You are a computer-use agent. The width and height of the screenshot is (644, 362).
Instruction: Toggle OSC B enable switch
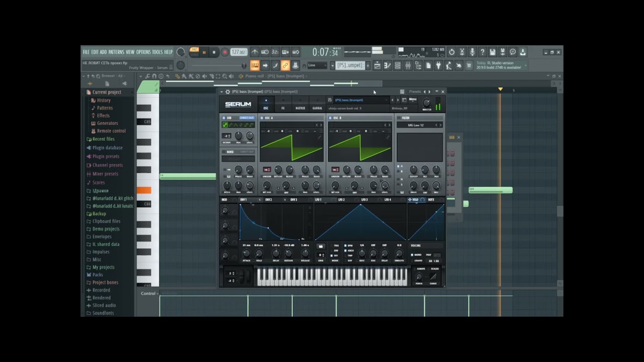[x=330, y=118]
